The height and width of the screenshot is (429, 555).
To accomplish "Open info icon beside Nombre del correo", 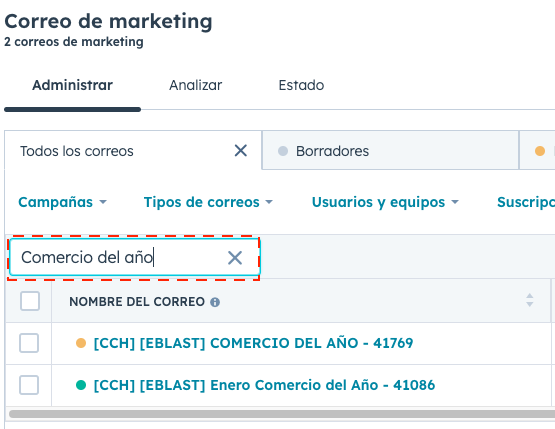I will click(x=215, y=302).
